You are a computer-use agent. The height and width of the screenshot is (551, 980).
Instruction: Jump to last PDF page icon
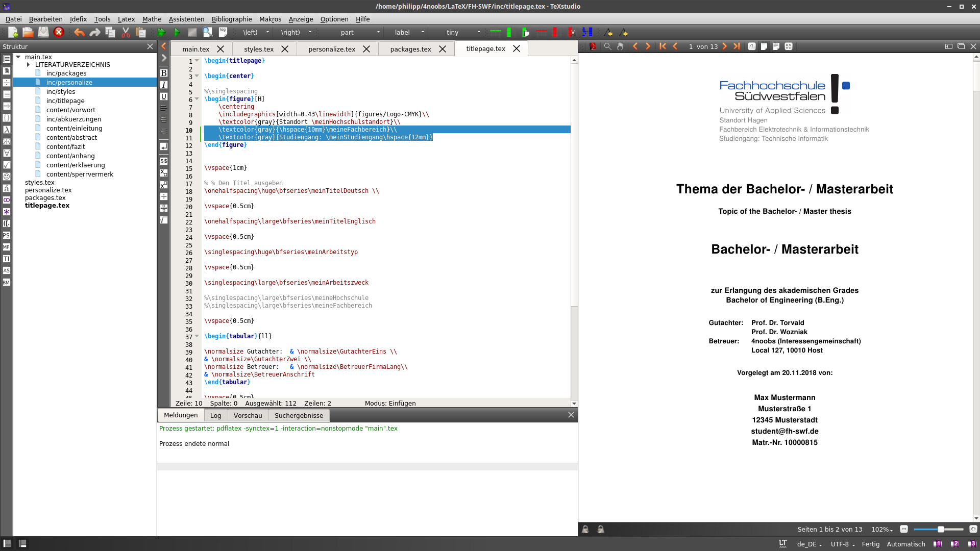point(737,46)
